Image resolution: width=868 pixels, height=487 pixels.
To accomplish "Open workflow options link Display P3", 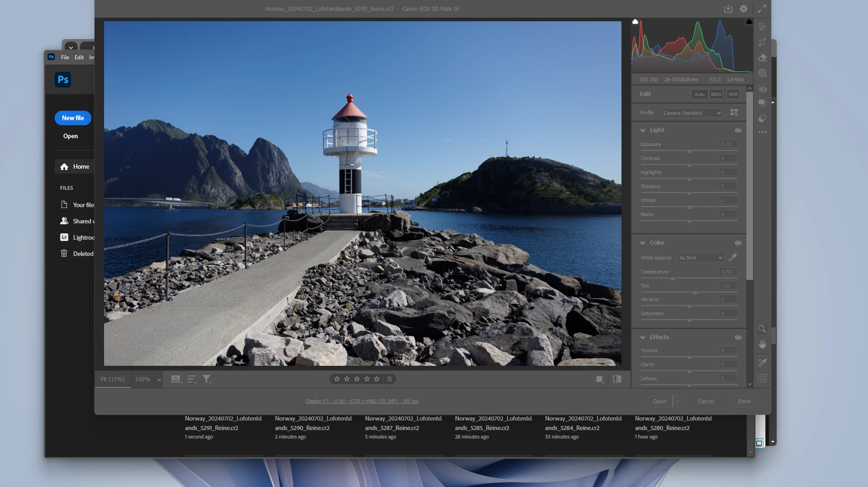I will [x=362, y=401].
